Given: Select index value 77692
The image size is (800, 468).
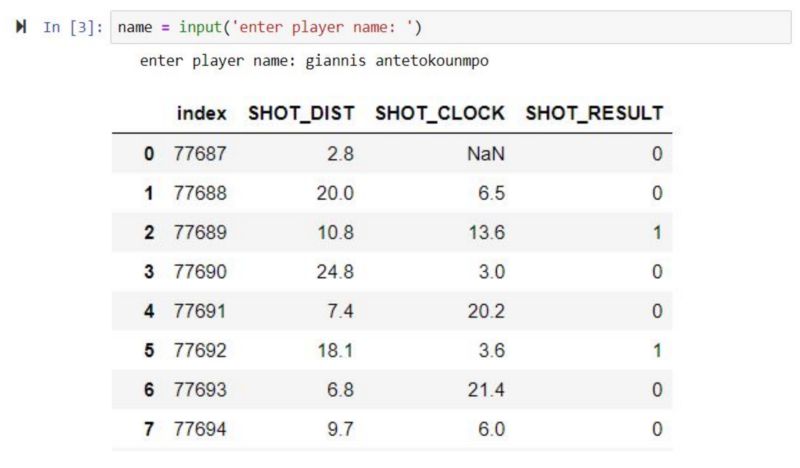Looking at the screenshot, I should (x=201, y=350).
